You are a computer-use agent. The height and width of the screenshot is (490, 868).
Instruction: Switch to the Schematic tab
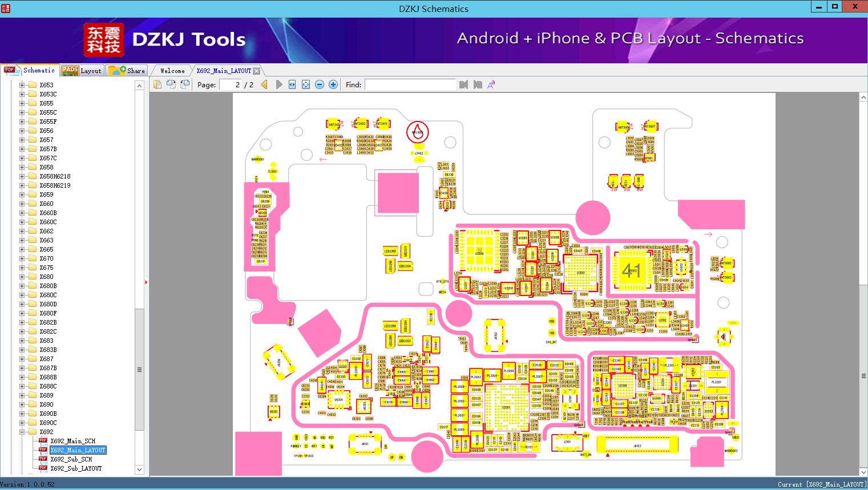click(30, 70)
